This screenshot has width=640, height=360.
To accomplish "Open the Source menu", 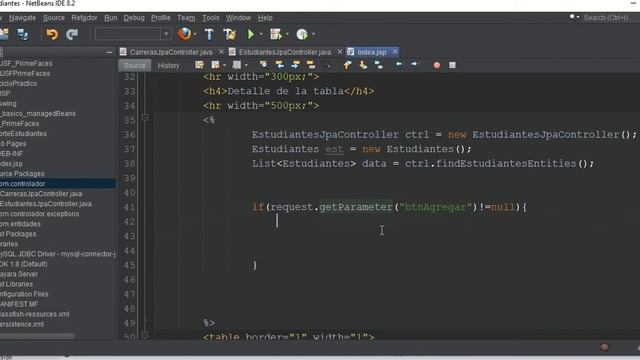I will [54, 18].
